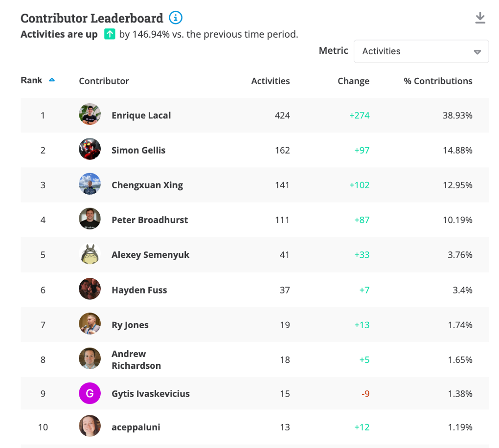Click the info icon beside Contributor Leaderboard
Image resolution: width=499 pixels, height=448 pixels.
176,18
